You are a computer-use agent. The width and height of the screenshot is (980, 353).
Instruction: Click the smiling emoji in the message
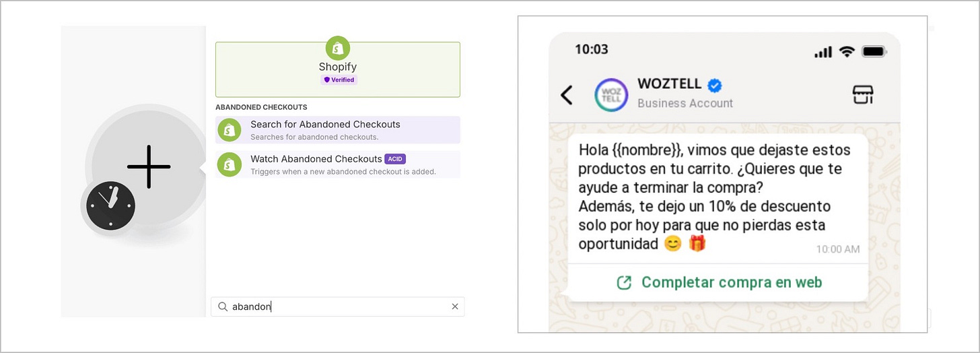[x=672, y=244]
